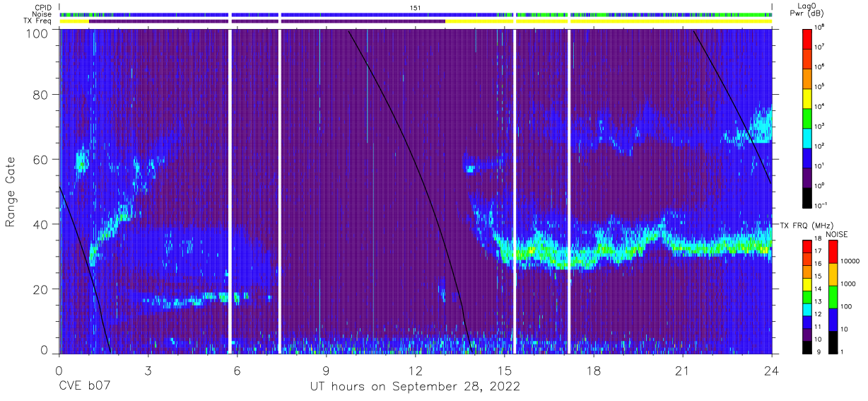Click the x-axis hour label '12'
Screen dimensions: 868x401
click(x=415, y=371)
